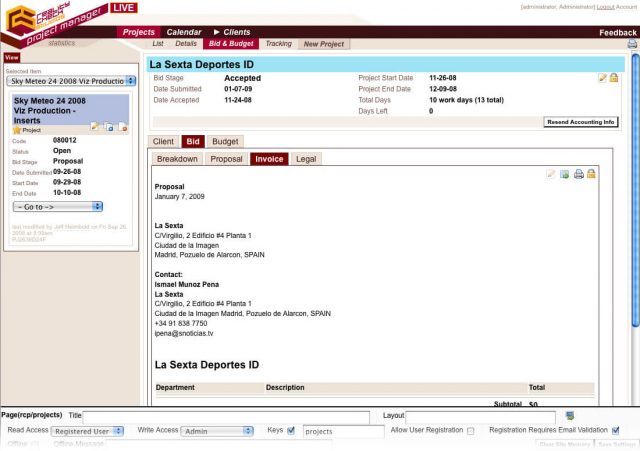Click the Description column header

click(x=285, y=387)
